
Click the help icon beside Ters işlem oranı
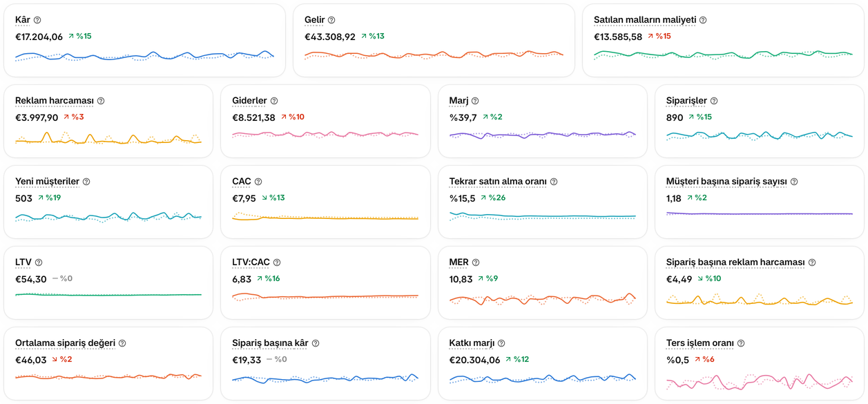(741, 343)
